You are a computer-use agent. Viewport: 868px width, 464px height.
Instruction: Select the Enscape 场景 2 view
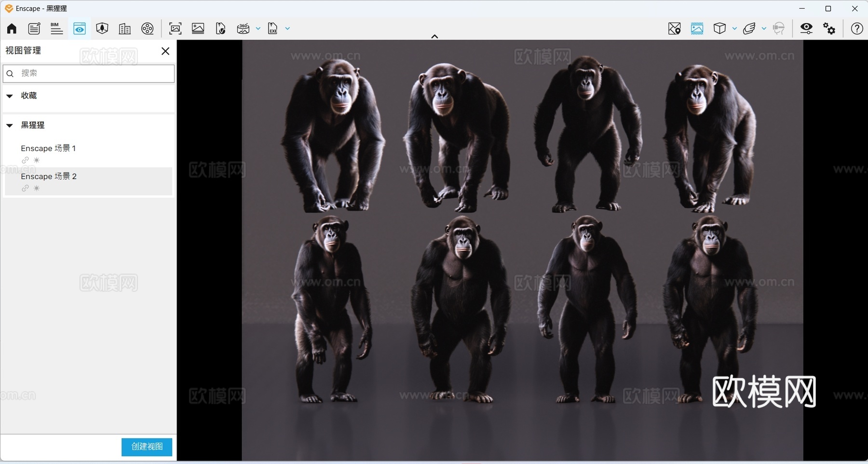point(49,177)
